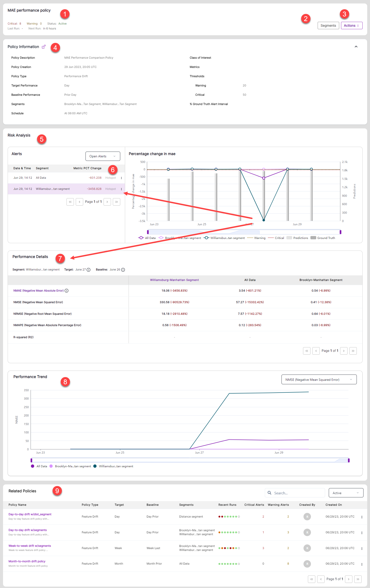Go to previous page of Performance Details
The width and height of the screenshot is (370, 588).
(x=316, y=351)
